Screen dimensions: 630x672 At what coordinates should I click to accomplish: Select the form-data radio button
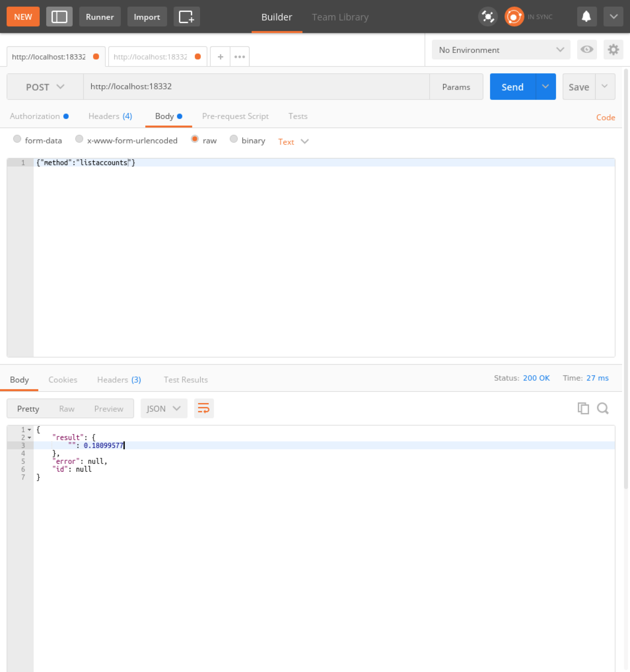17,139
